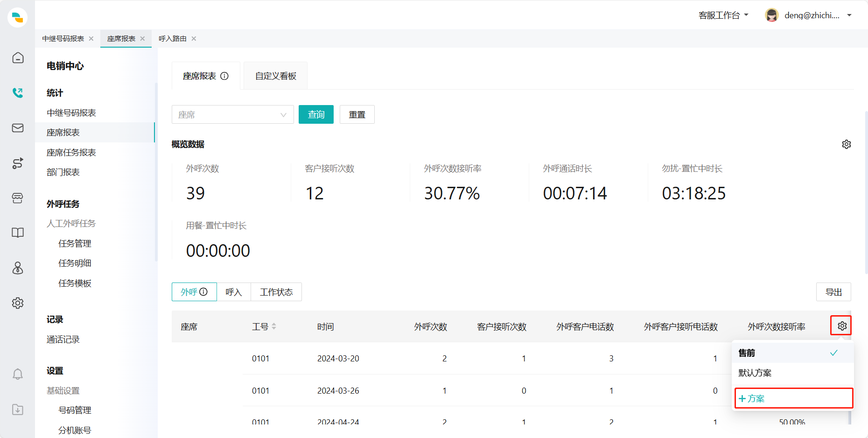This screenshot has height=438, width=868.
Task: Click 基础设置 group label
Action: (63, 391)
